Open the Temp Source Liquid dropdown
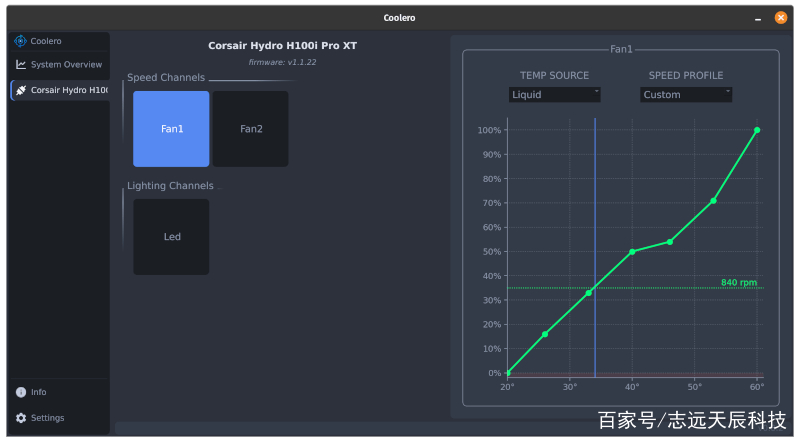The height and width of the screenshot is (443, 800). [554, 94]
